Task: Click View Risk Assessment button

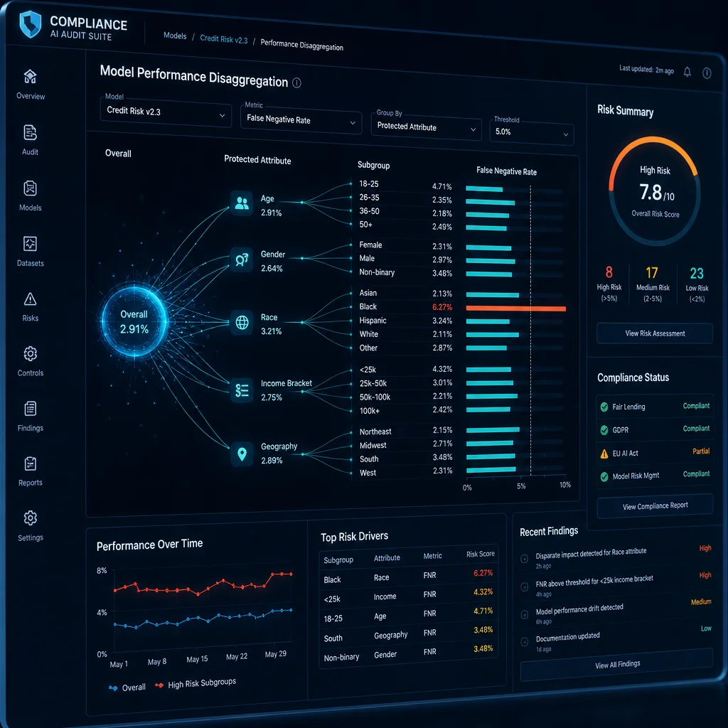Action: [x=655, y=333]
